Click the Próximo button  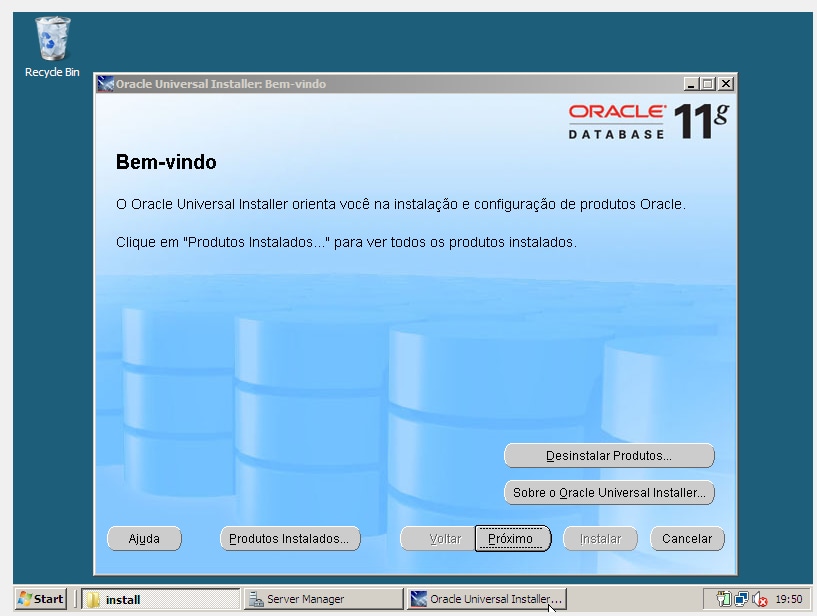point(513,538)
